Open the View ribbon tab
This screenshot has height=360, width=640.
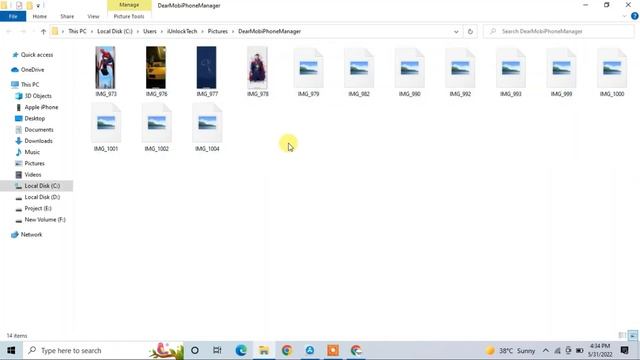93,16
